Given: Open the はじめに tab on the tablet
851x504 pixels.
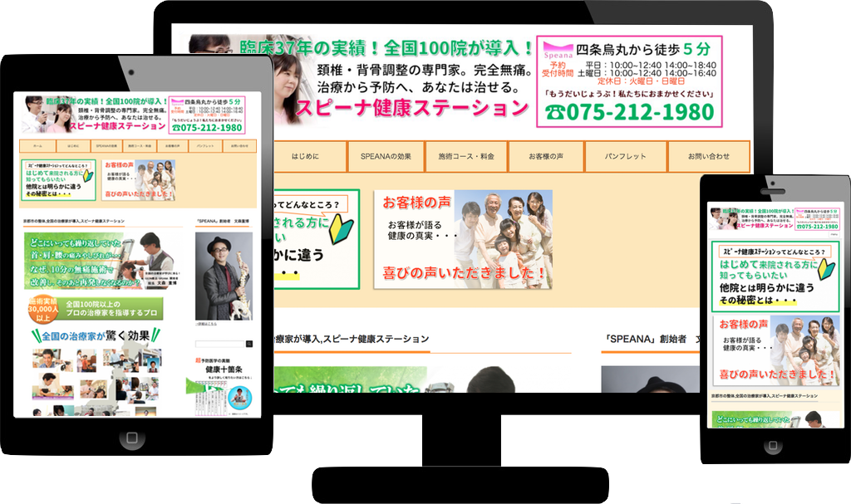Looking at the screenshot, I should 73,146.
